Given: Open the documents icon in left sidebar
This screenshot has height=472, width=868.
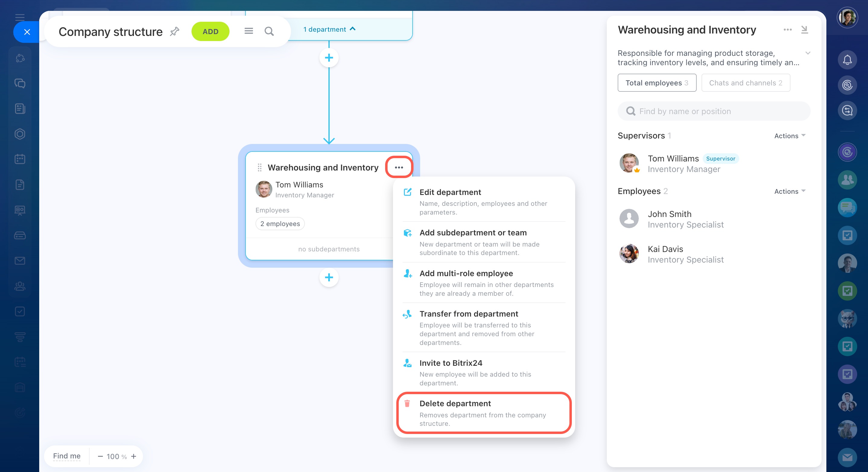Looking at the screenshot, I should point(20,184).
